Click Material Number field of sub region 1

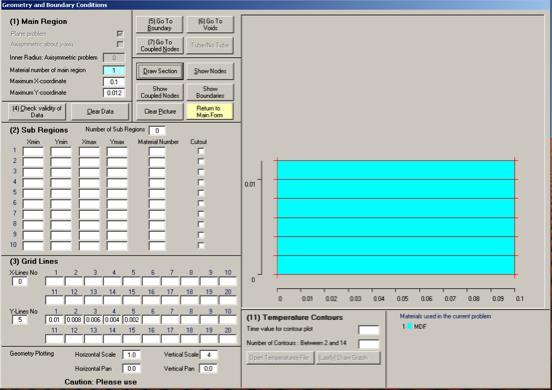click(157, 152)
